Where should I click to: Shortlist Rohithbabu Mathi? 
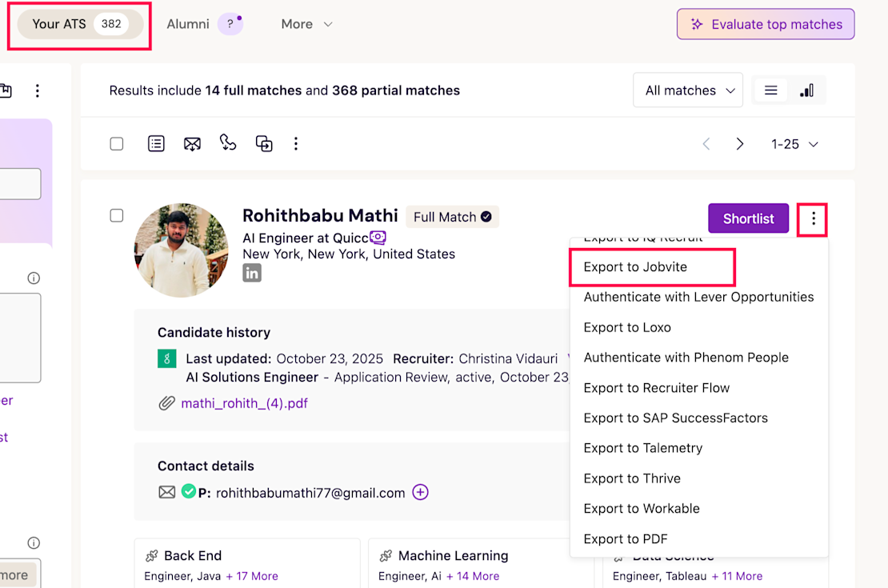[748, 218]
